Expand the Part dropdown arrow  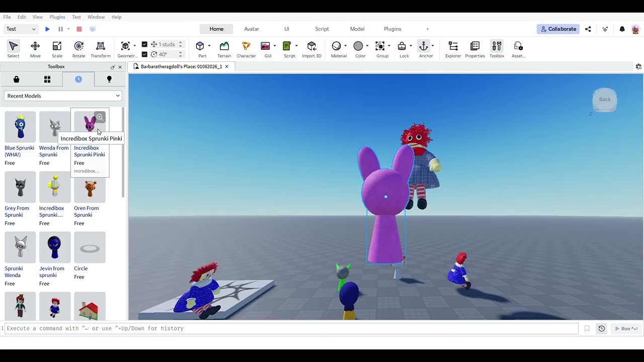(x=209, y=46)
